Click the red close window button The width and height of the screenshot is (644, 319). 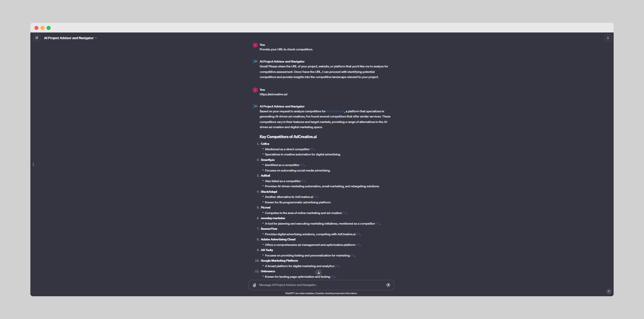(36, 28)
